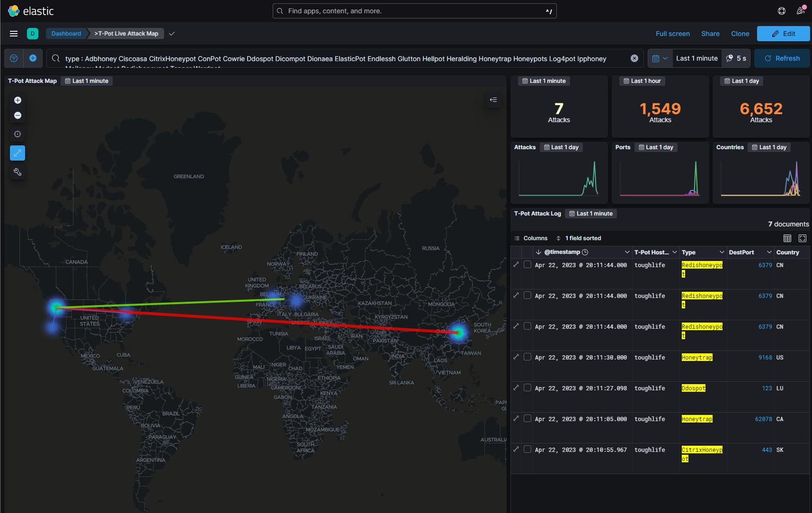Image resolution: width=812 pixels, height=513 pixels.
Task: Open the newsfeed notifications icon
Action: 801,11
